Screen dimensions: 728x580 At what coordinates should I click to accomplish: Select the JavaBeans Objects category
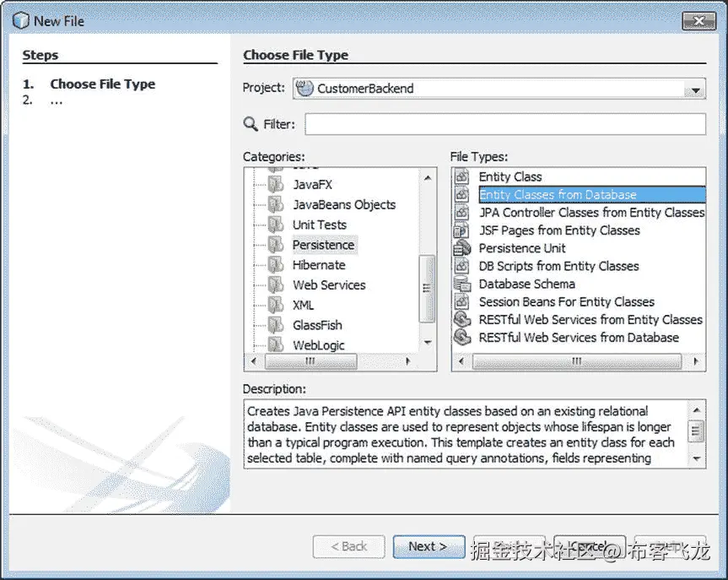click(344, 204)
